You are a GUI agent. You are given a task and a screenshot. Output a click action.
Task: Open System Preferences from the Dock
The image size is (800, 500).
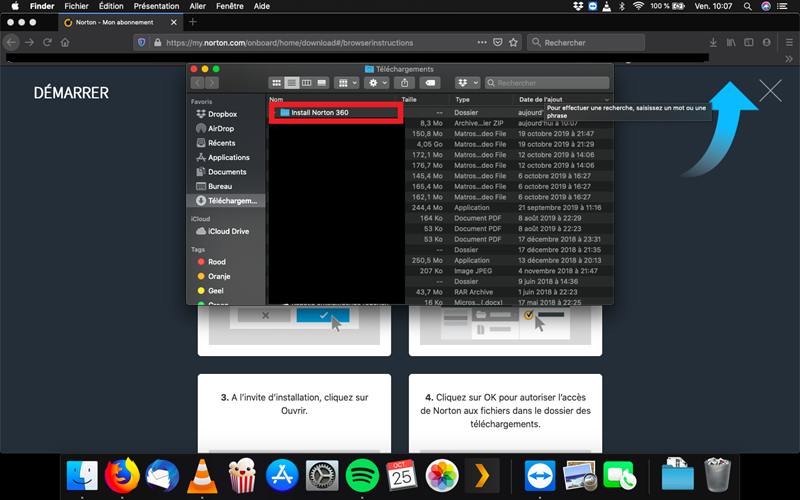coord(322,476)
